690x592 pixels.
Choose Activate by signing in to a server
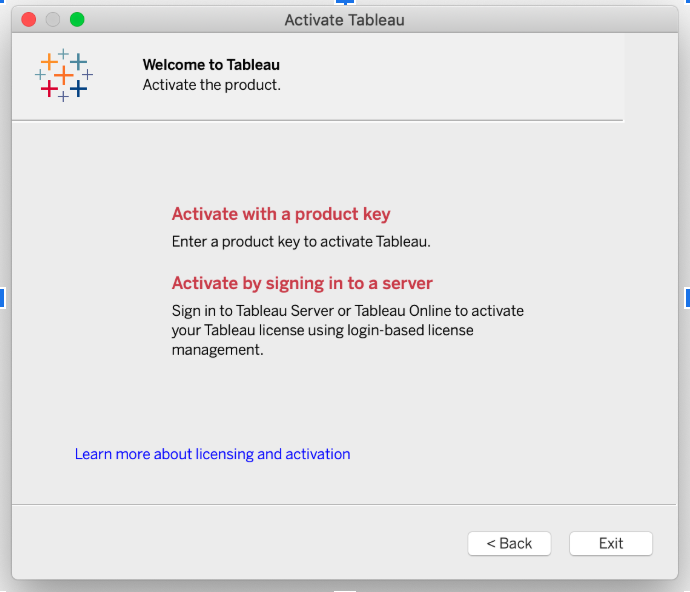click(x=302, y=283)
